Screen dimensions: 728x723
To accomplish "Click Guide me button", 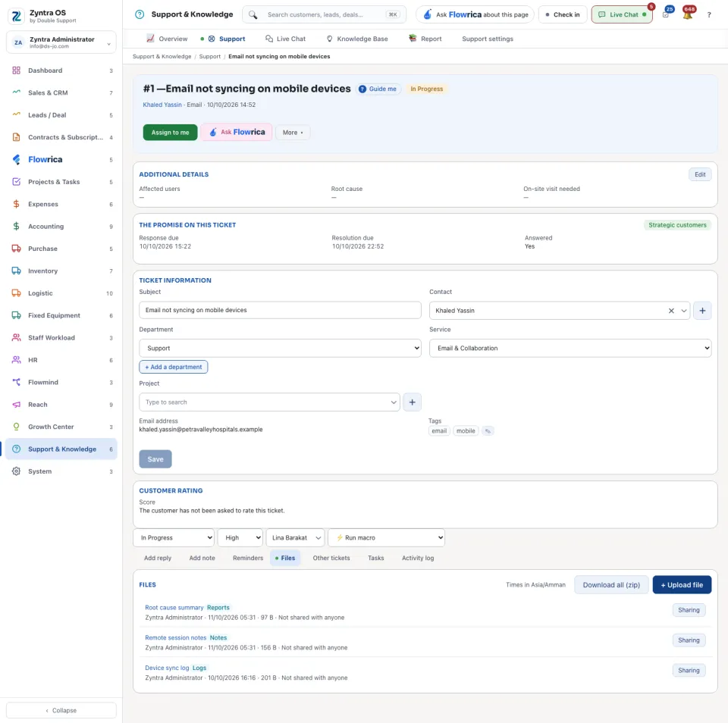I will pos(378,89).
